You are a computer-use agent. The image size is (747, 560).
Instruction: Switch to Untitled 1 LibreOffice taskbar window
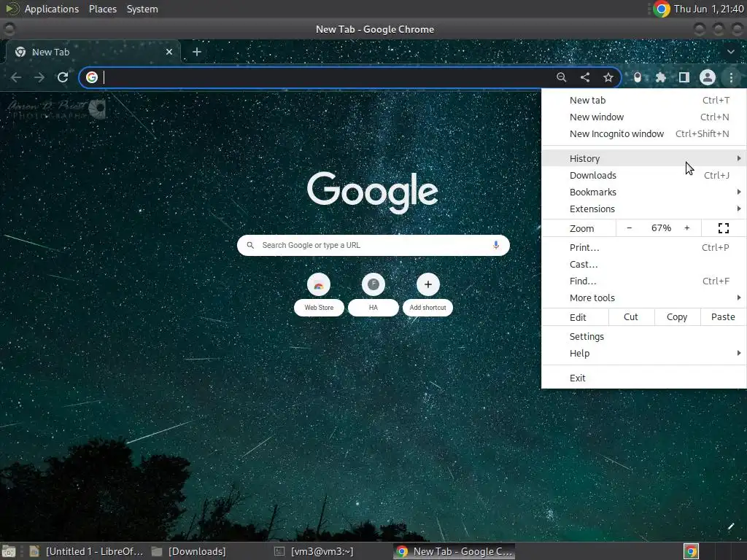coord(86,551)
